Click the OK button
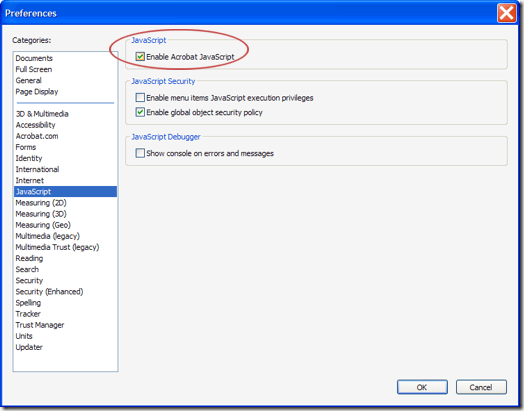 (x=422, y=387)
